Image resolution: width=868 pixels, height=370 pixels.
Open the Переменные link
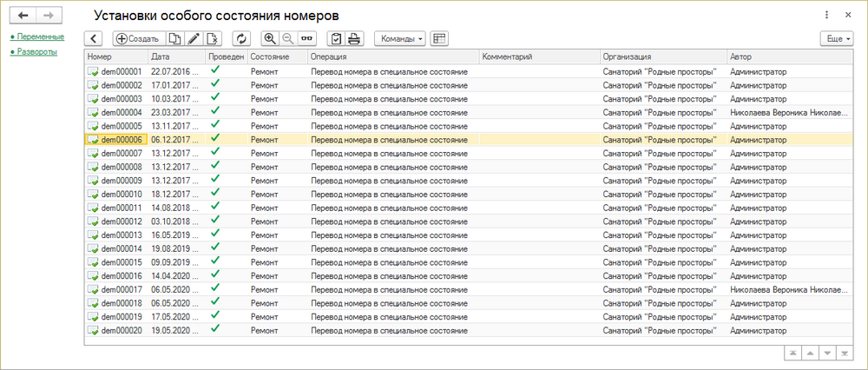[x=38, y=36]
